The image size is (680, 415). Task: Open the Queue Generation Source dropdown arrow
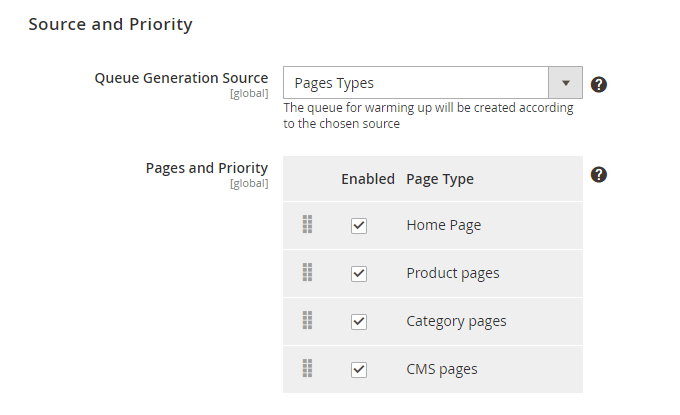coord(566,83)
